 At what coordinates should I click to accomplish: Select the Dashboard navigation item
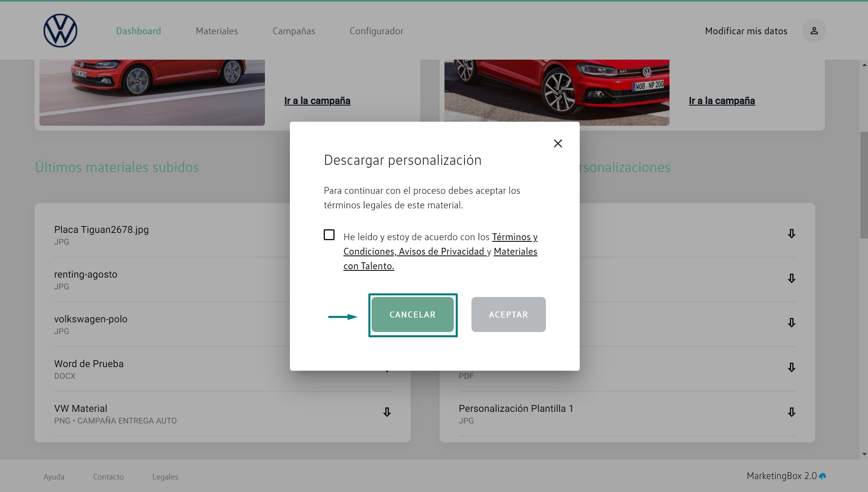(138, 31)
